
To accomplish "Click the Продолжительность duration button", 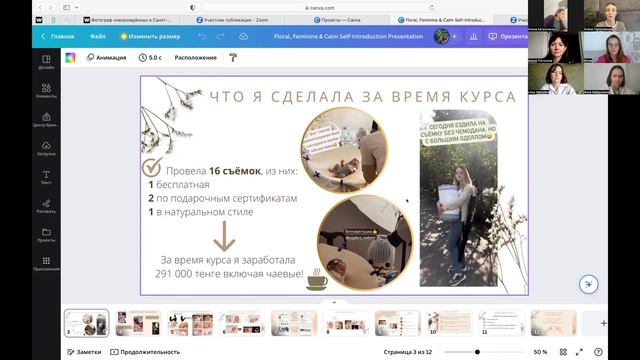I will 145,352.
